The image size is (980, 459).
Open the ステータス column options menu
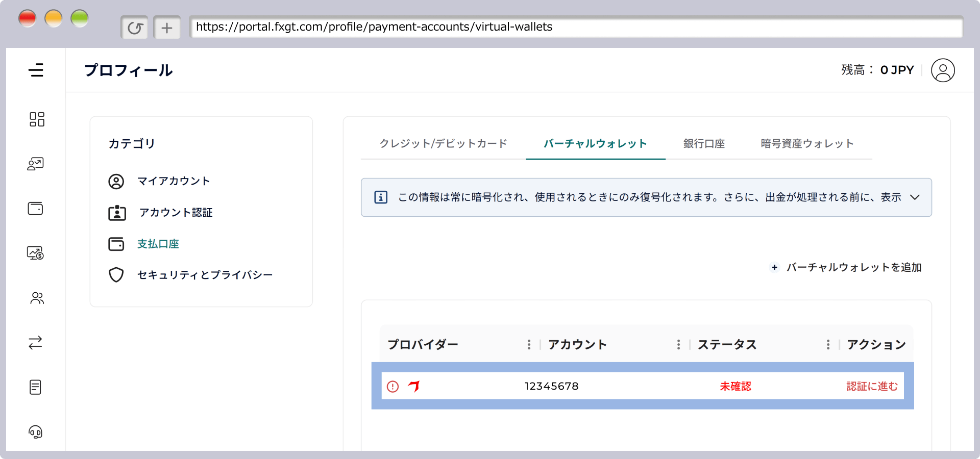[828, 344]
